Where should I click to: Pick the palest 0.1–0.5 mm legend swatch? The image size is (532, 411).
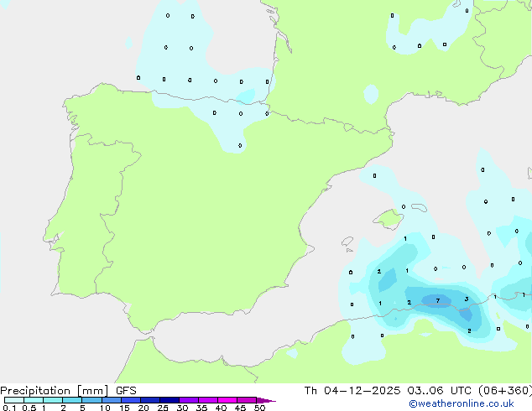click(x=14, y=400)
